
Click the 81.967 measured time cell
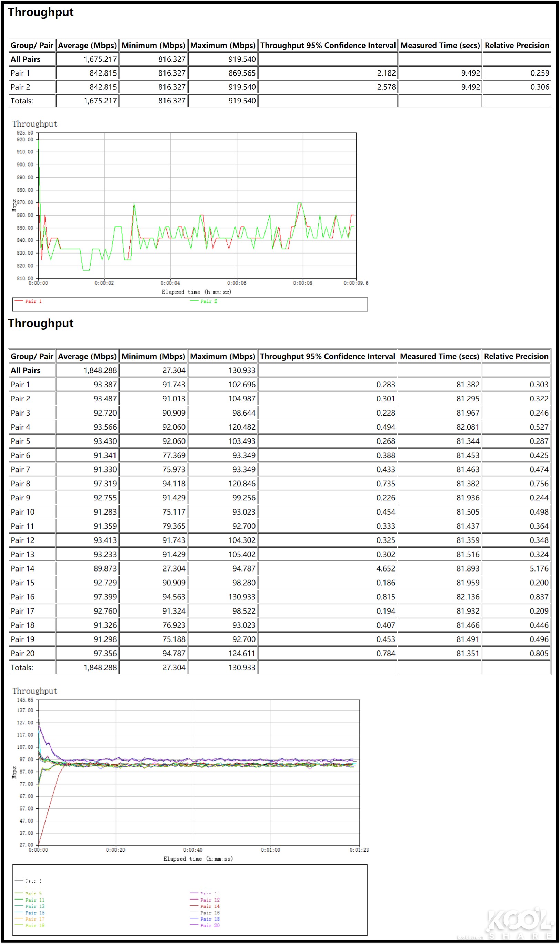(x=468, y=413)
